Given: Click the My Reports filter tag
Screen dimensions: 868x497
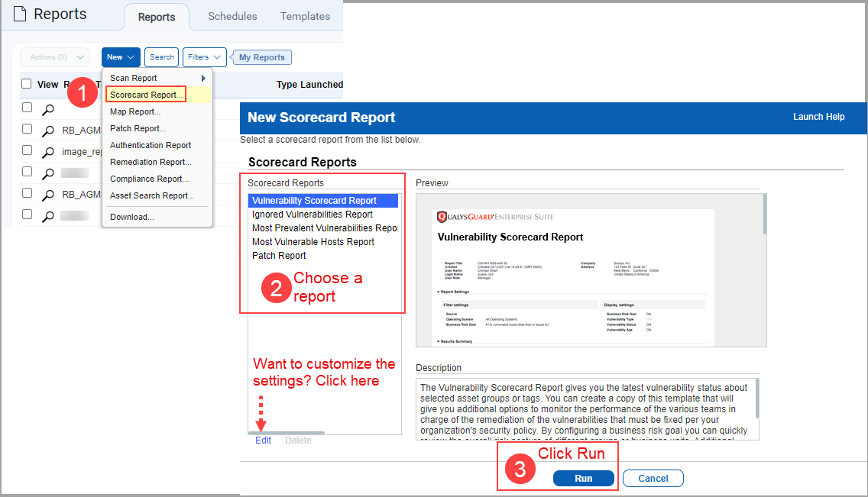Looking at the screenshot, I should click(262, 57).
